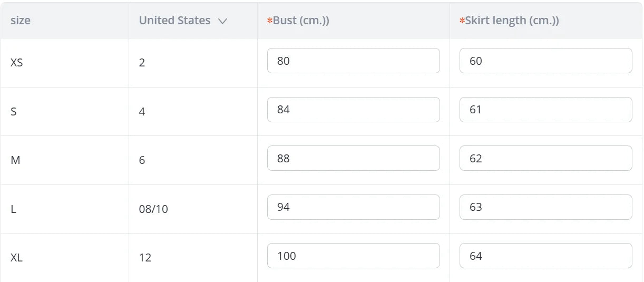Screen dimensions: 644x282
Task: Click the L size row label
Action: [x=14, y=209]
